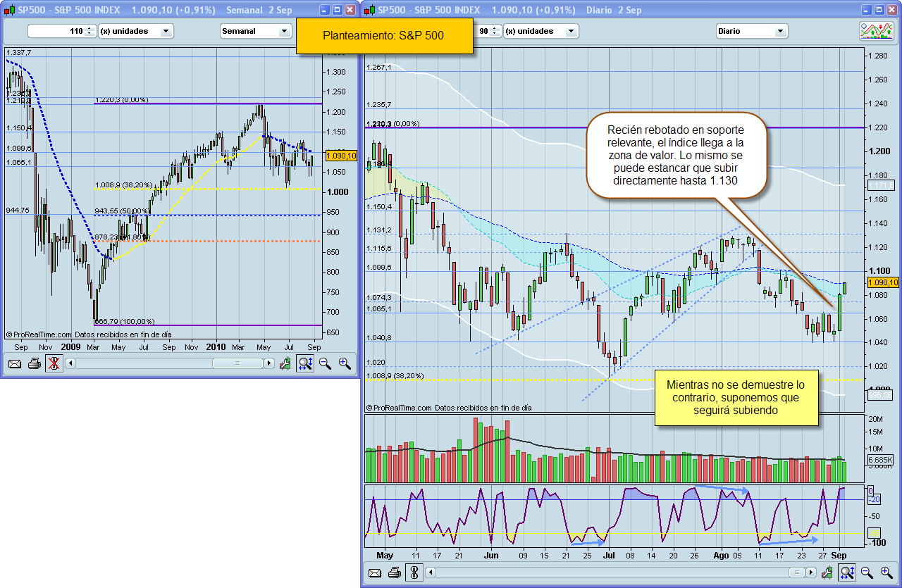Toggle auto-zoom magnifier in weekly chart
The image size is (902, 588).
[x=305, y=363]
